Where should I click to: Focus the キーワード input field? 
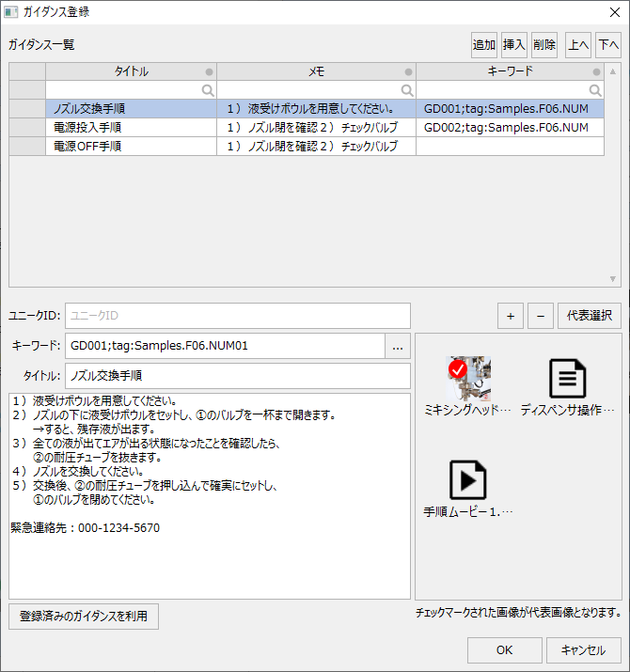[225, 346]
